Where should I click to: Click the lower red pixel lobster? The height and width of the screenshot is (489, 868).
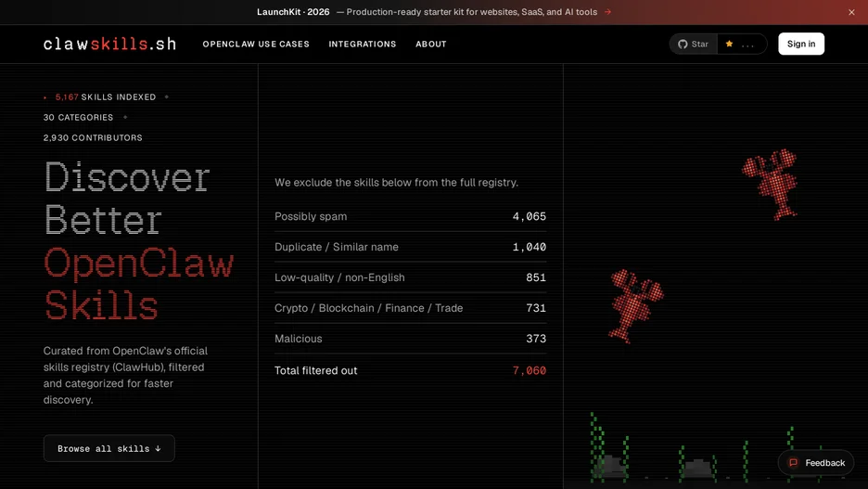635,305
